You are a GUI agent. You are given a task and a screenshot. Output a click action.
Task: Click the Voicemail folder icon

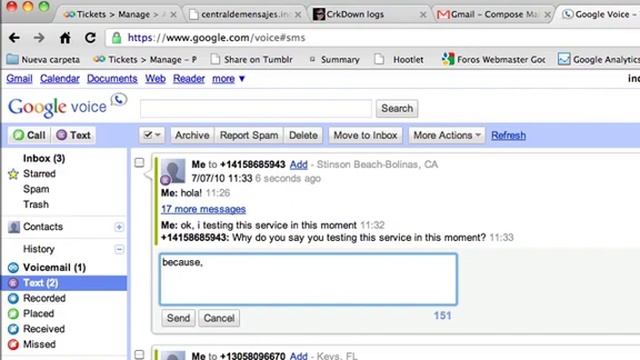coord(13,268)
